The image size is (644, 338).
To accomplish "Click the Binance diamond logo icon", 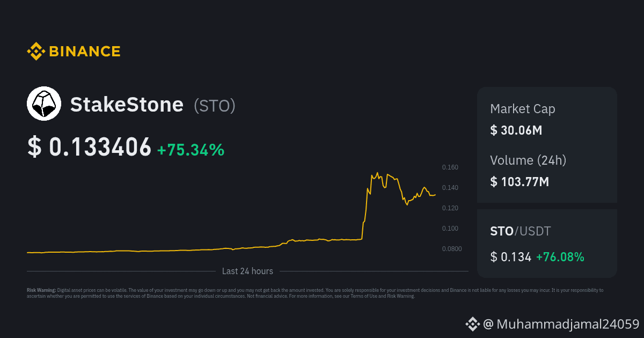I will [35, 52].
